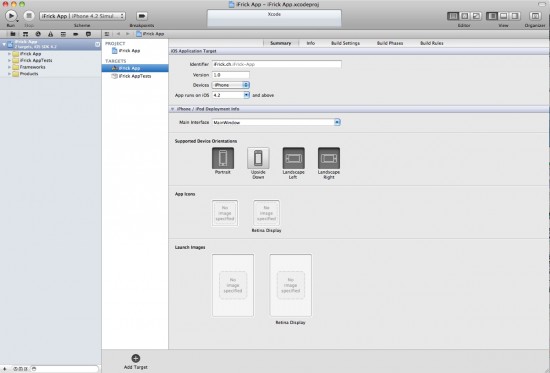The width and height of the screenshot is (550, 373).
Task: Open the App runs on iOS version dropdown
Action: pyautogui.click(x=246, y=95)
